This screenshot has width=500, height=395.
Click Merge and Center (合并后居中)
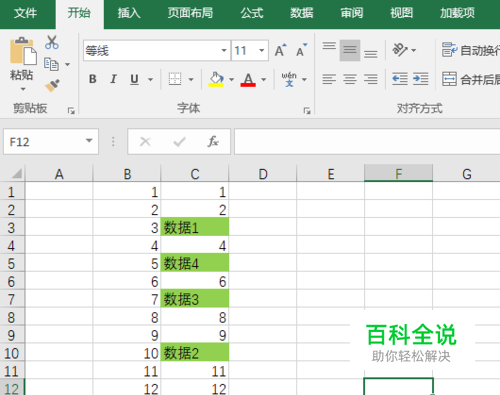(470, 79)
